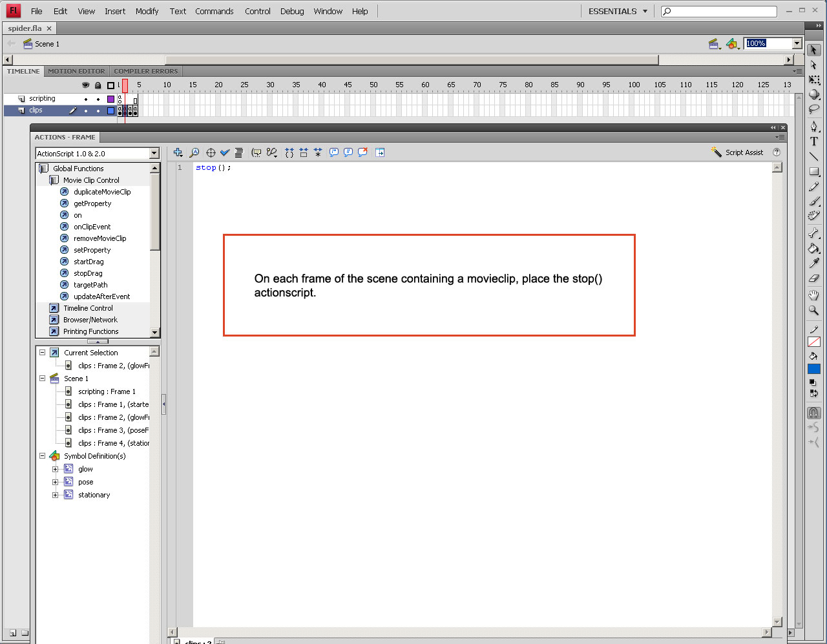Open Script Assist help icon
This screenshot has width=827, height=644.
pos(777,152)
